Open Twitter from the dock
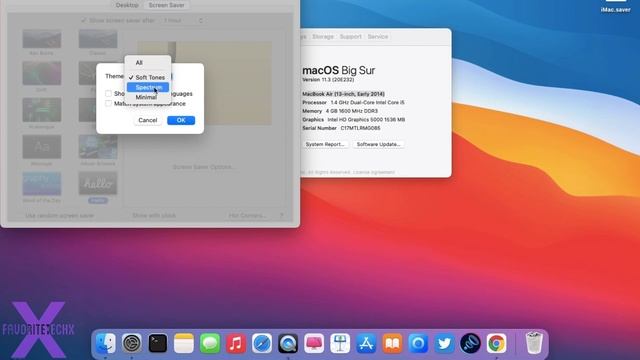This screenshot has height=360, width=640. 444,343
